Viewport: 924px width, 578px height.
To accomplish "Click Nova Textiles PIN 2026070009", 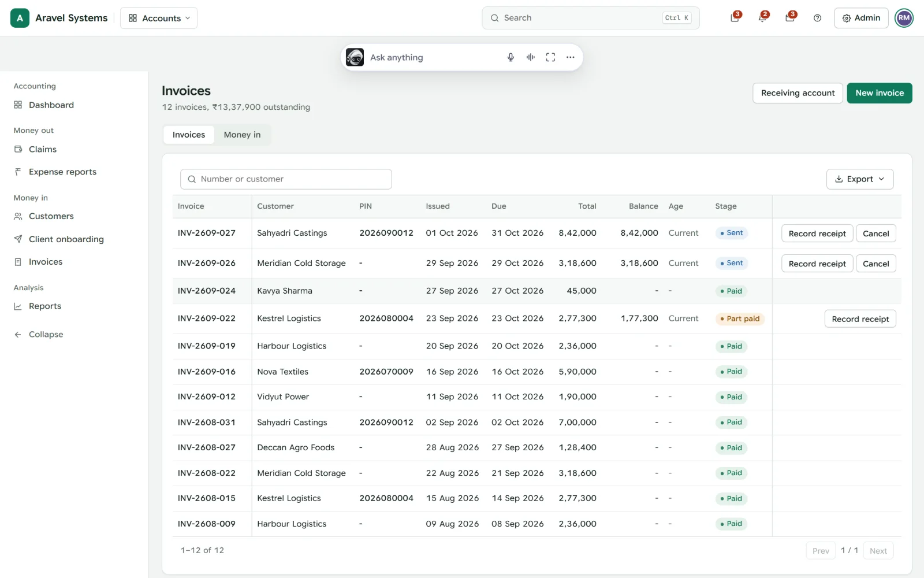I will 386,372.
